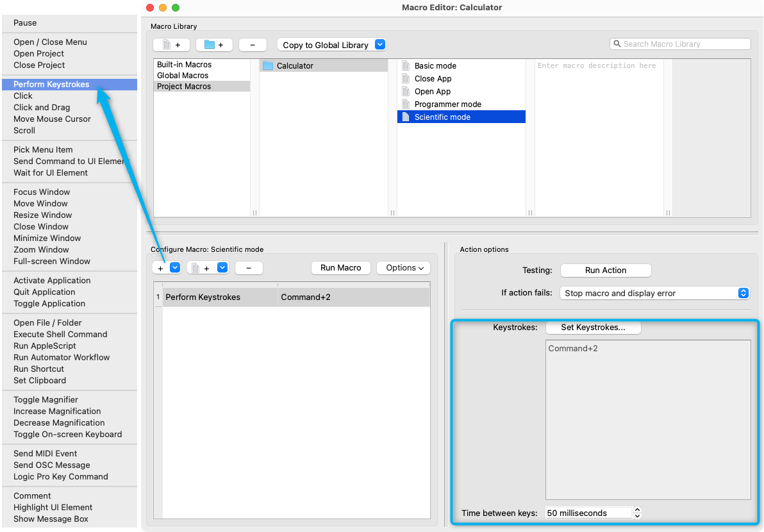The image size is (764, 532).
Task: Click the Set Keystrokes... button
Action: [592, 328]
